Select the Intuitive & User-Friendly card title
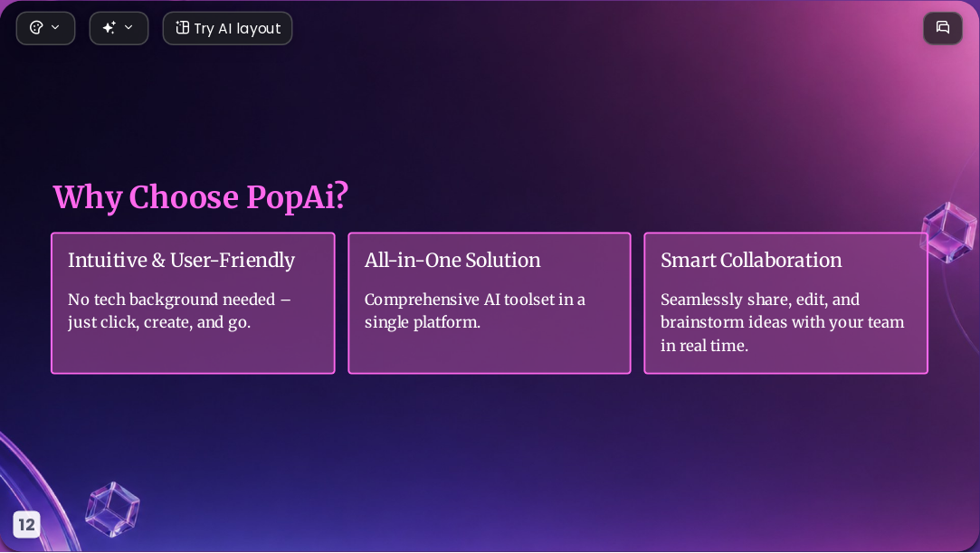This screenshot has height=553, width=980. [x=181, y=260]
